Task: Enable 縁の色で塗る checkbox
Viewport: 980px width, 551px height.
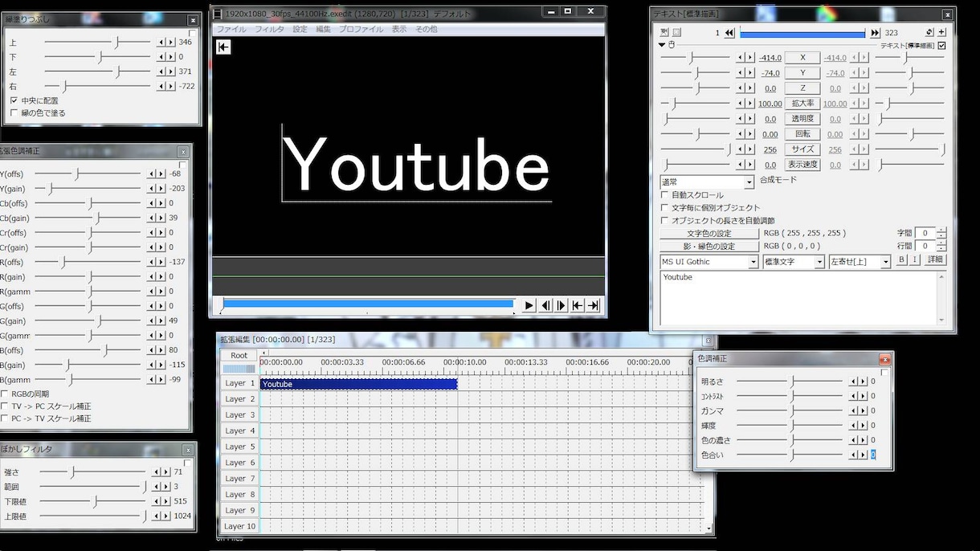Action: 14,113
